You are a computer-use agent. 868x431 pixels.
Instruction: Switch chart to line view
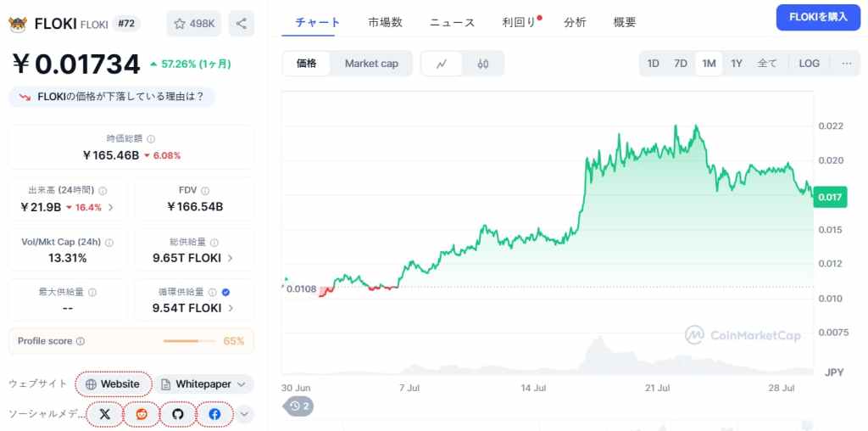point(441,64)
